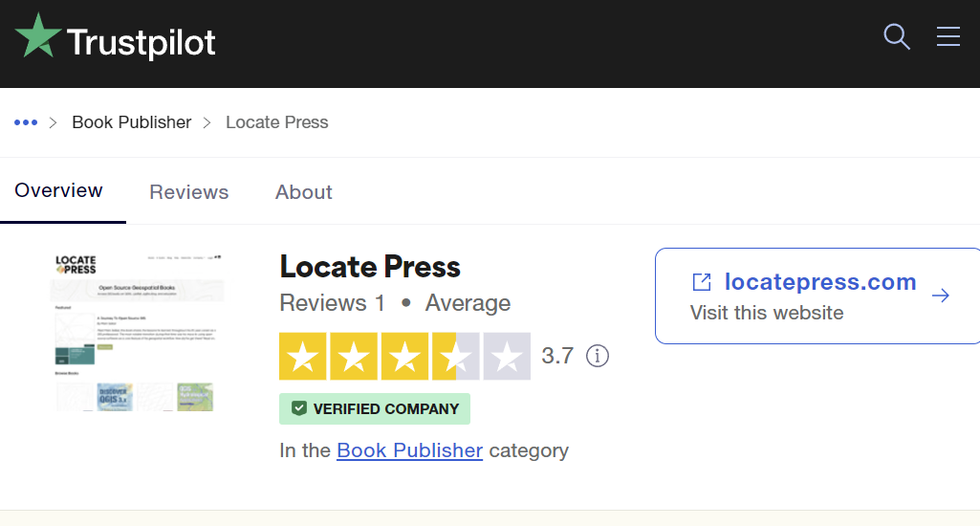Click the rating info icon
Viewport: 980px width, 526px height.
[598, 357]
